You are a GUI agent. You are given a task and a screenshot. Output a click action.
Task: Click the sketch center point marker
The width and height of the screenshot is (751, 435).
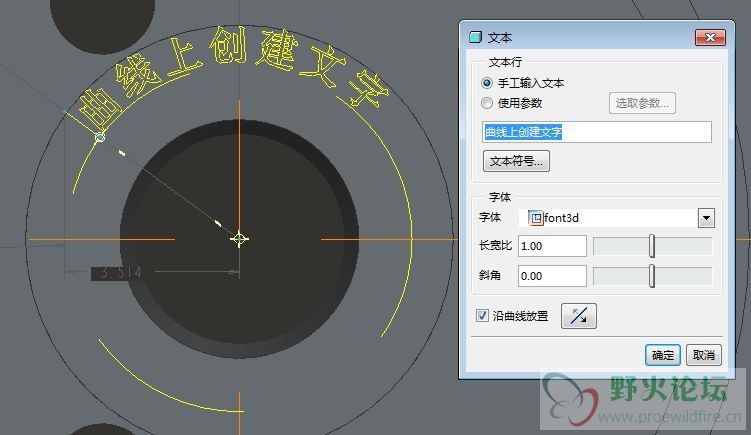239,239
